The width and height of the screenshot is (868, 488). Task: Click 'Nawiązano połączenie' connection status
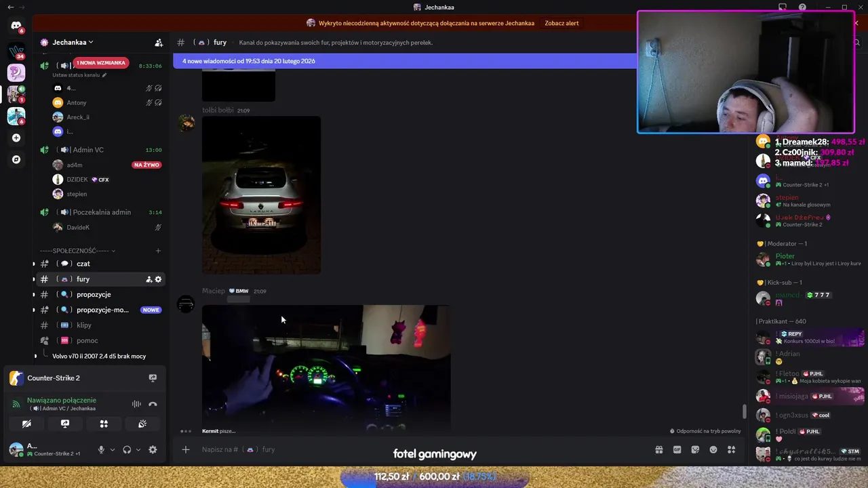pyautogui.click(x=62, y=400)
